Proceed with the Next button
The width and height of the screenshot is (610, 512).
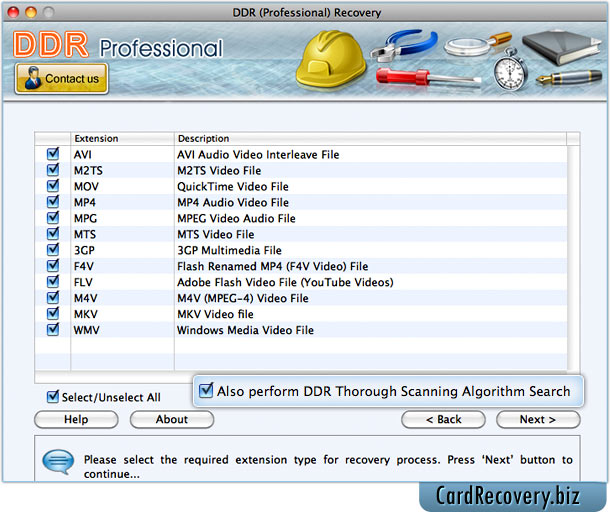pyautogui.click(x=538, y=419)
